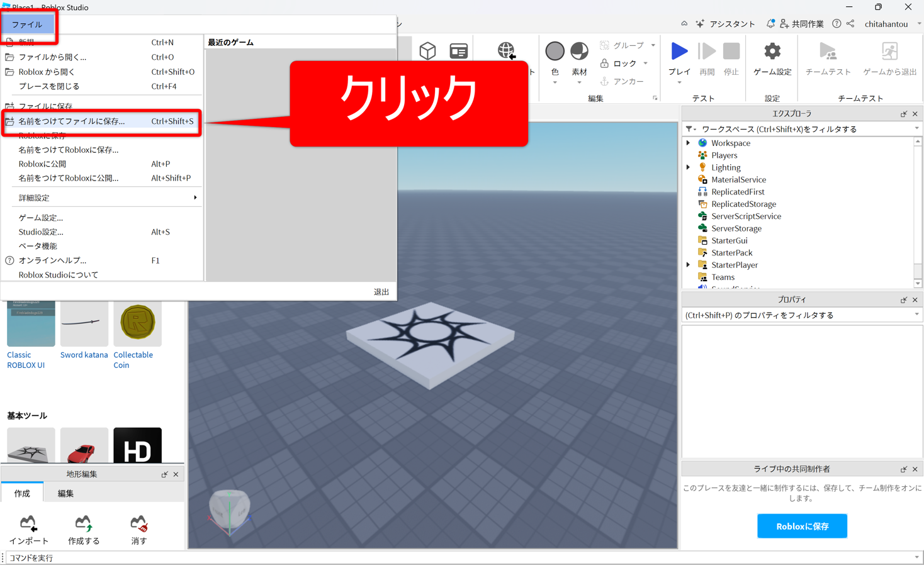Switch to the Edit terrain tab

[65, 493]
